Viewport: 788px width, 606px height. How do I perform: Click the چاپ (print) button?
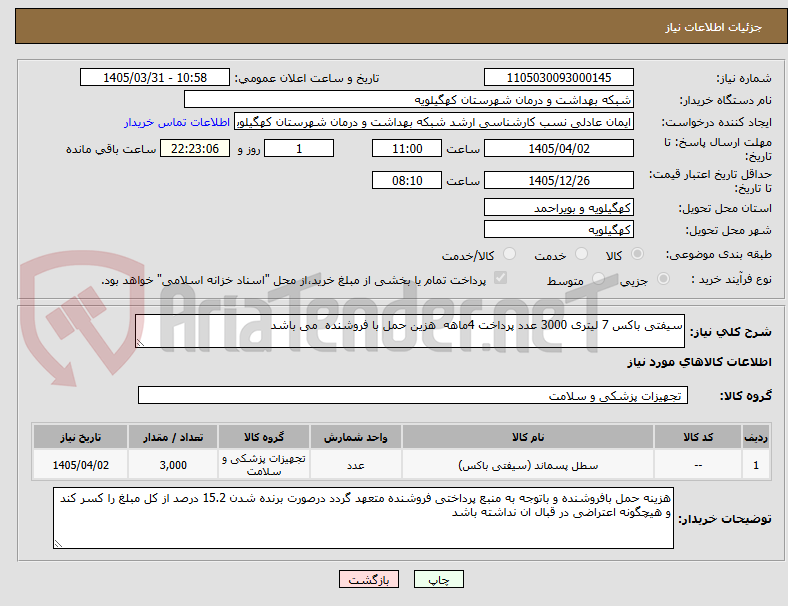point(438,579)
